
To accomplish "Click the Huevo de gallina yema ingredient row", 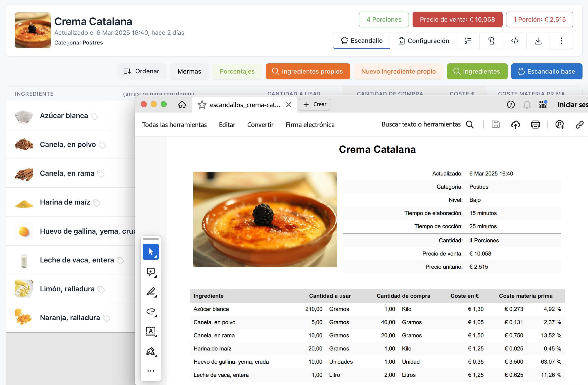I will (70, 231).
